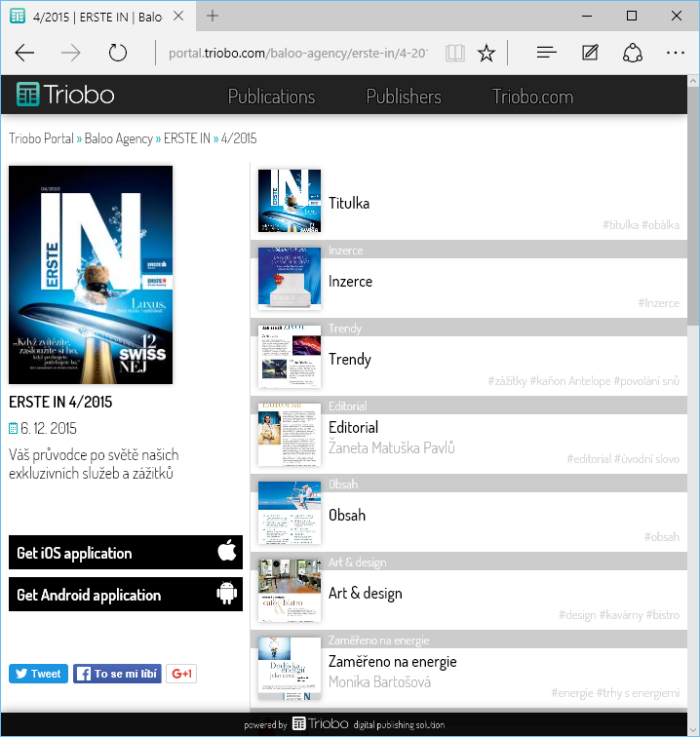This screenshot has height=737, width=700.
Task: Click the Trendy article thumbnail
Action: click(290, 356)
